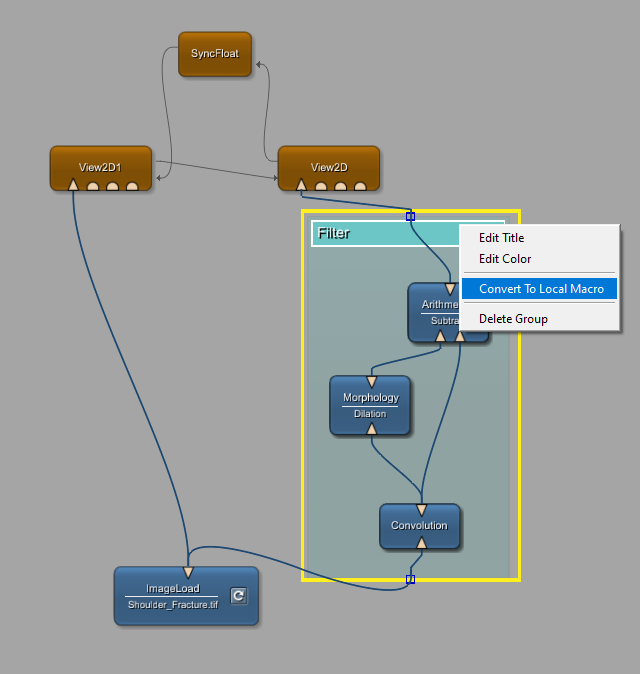640x674 pixels.
Task: Select the Convolution module
Action: (419, 525)
